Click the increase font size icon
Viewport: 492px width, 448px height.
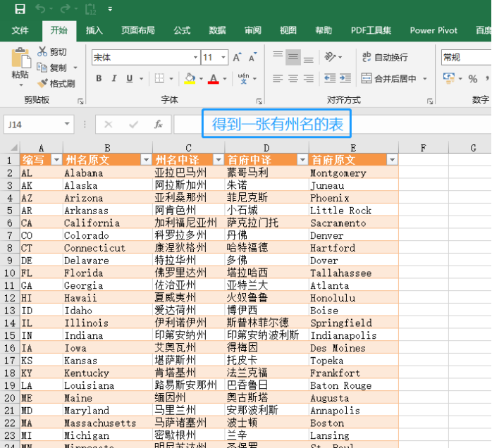tap(236, 57)
